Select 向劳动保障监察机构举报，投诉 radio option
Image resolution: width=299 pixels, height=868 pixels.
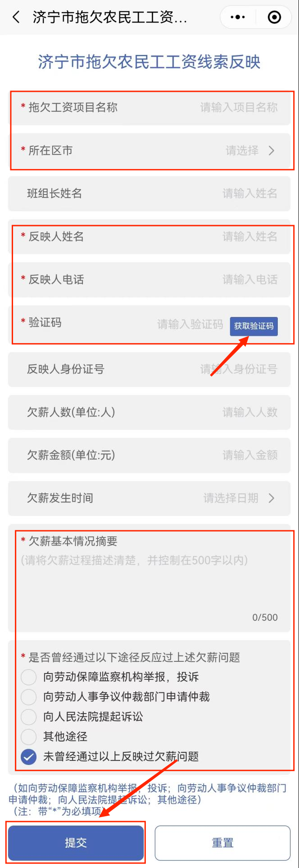coord(29,677)
